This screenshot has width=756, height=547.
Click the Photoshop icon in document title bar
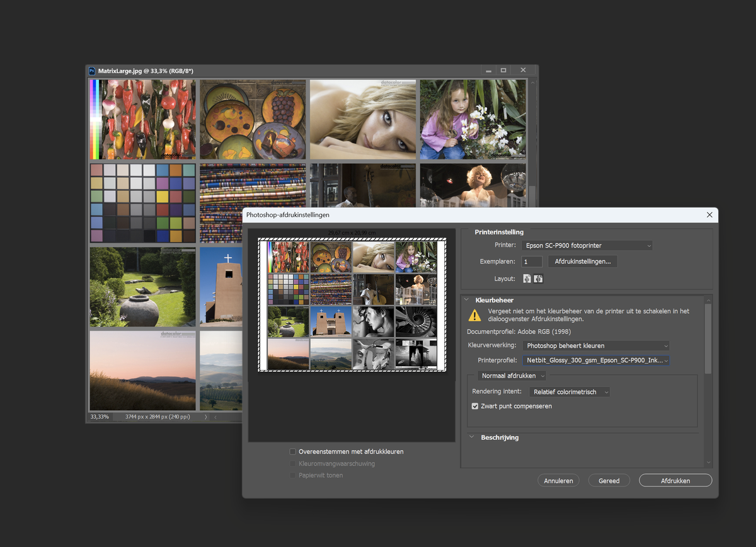(92, 71)
